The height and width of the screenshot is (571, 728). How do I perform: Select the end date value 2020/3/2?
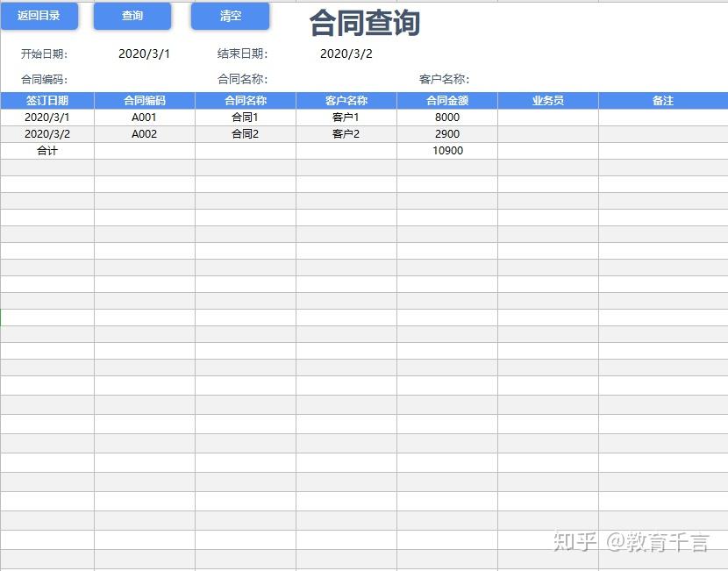click(x=346, y=54)
